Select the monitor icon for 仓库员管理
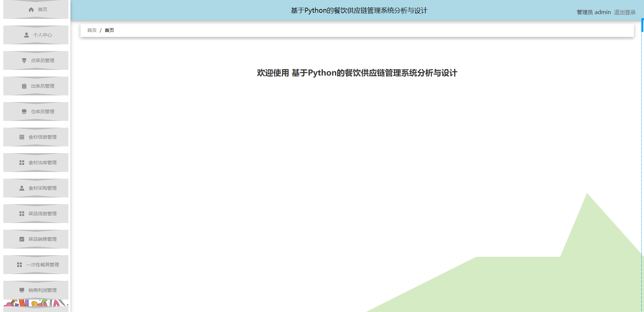The width and height of the screenshot is (644, 312). point(23,112)
